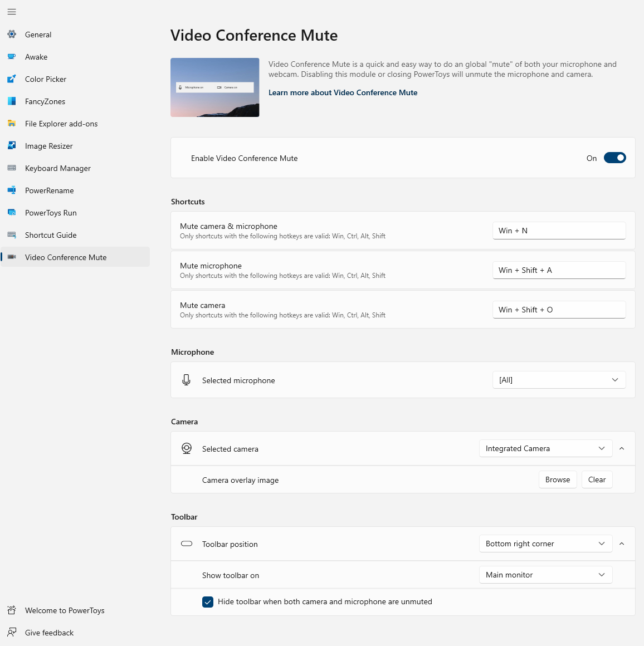This screenshot has width=644, height=646.
Task: Open PowerToys Run via its icon
Action: 12,213
